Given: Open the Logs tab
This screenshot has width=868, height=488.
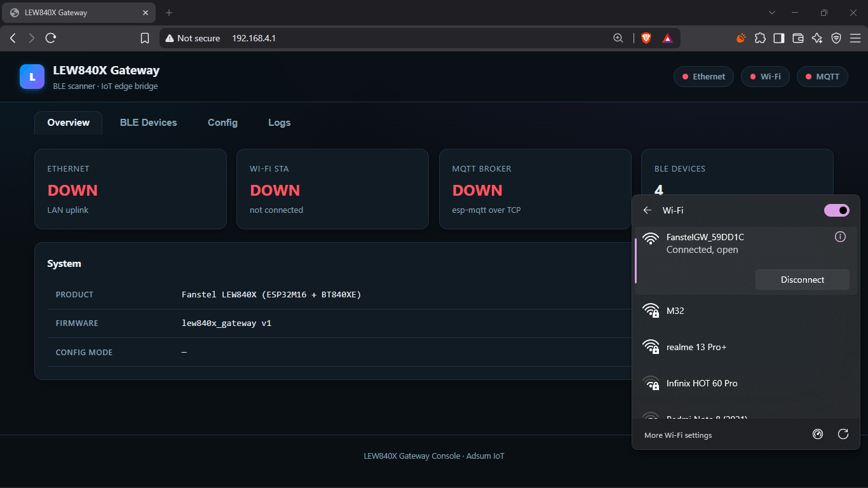Looking at the screenshot, I should (x=280, y=123).
